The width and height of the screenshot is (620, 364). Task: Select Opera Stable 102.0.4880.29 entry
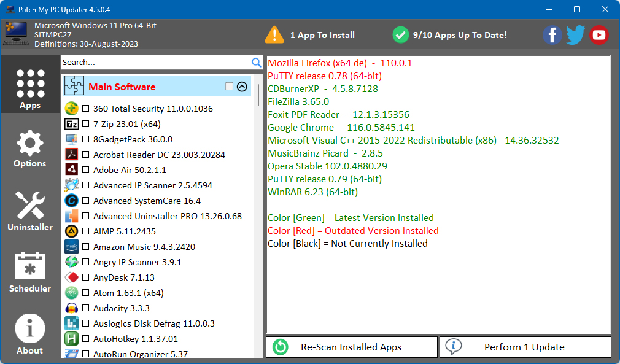pyautogui.click(x=327, y=166)
